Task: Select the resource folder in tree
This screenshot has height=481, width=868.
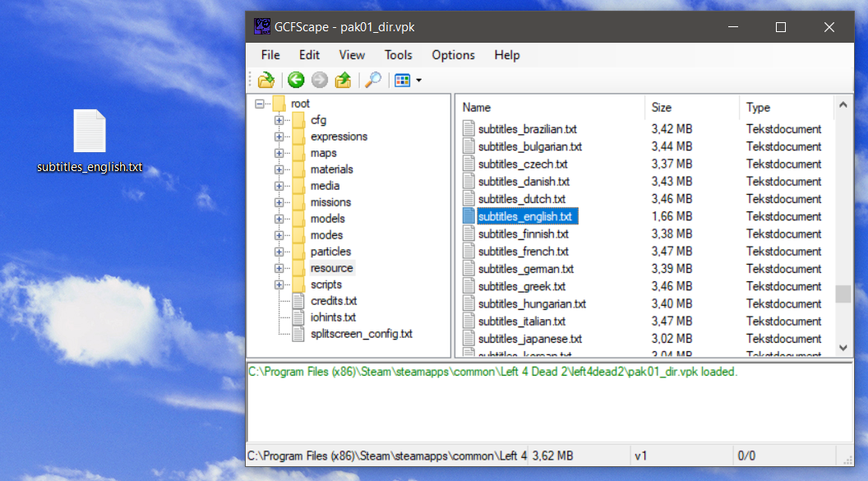Action: (x=331, y=268)
